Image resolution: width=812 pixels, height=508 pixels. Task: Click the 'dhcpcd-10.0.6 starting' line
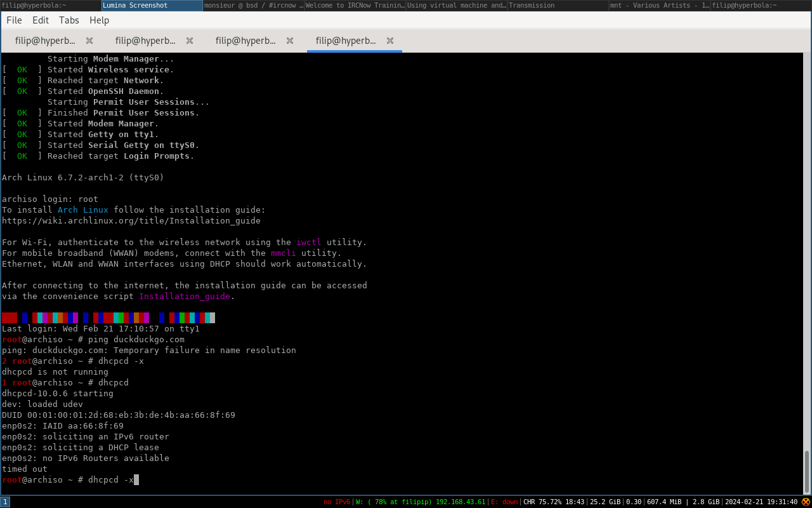click(58, 394)
